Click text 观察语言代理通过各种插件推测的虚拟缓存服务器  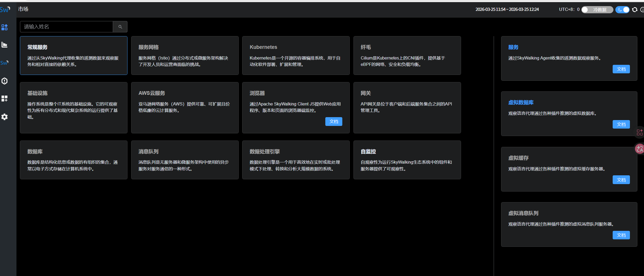(557, 169)
